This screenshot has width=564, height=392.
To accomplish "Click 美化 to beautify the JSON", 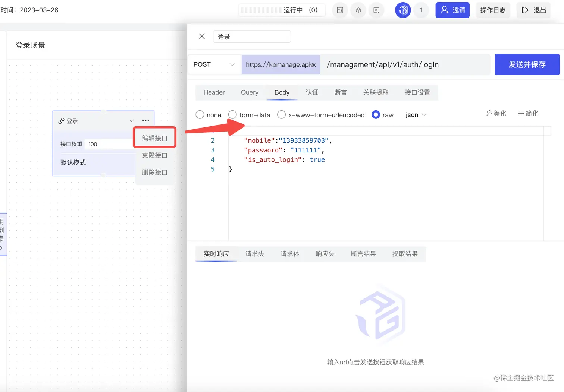I will tap(496, 114).
